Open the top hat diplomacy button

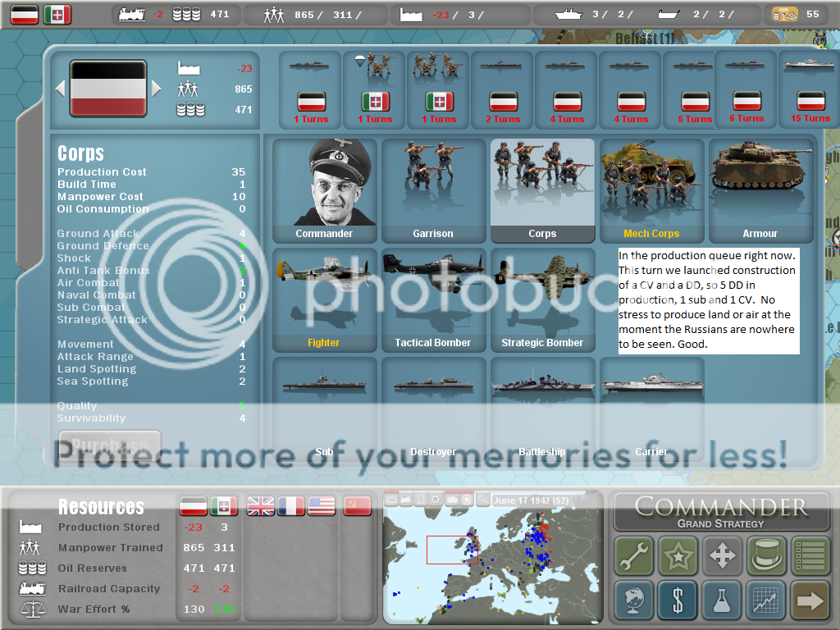pos(766,556)
